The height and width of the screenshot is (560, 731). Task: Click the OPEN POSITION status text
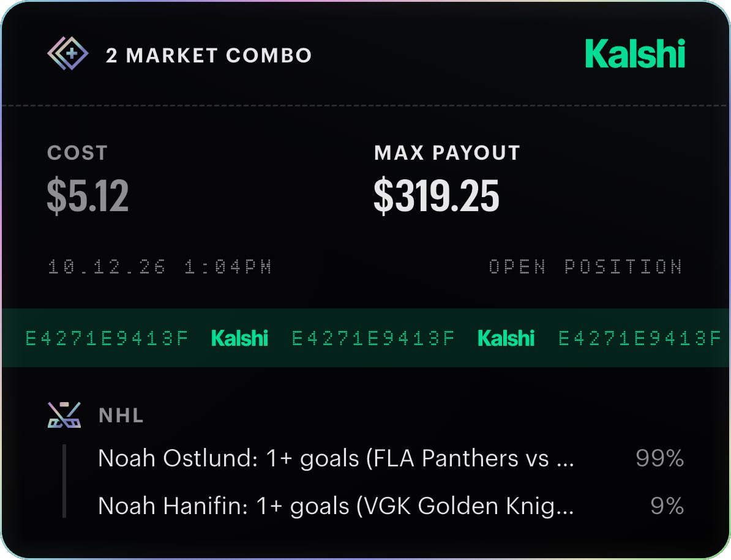click(x=585, y=266)
